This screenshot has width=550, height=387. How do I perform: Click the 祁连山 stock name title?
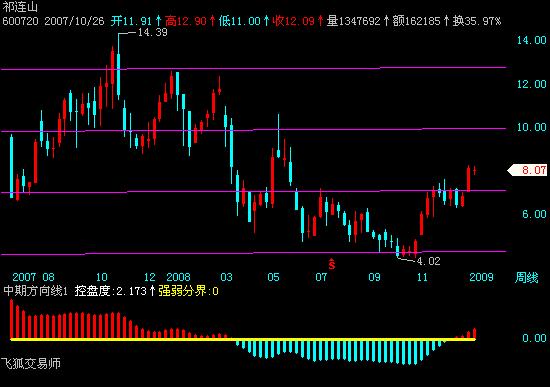coord(20,7)
